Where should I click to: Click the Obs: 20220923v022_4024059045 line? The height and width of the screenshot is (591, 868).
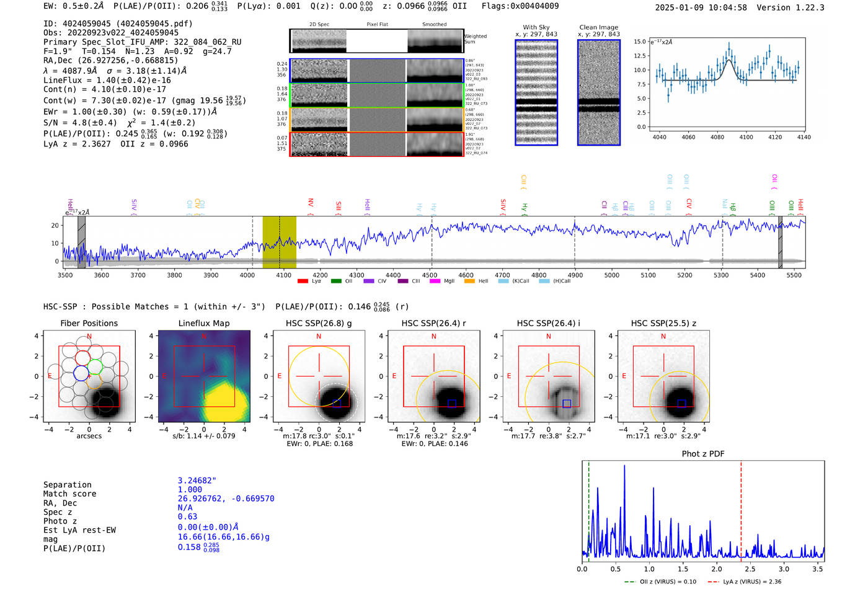(x=111, y=33)
